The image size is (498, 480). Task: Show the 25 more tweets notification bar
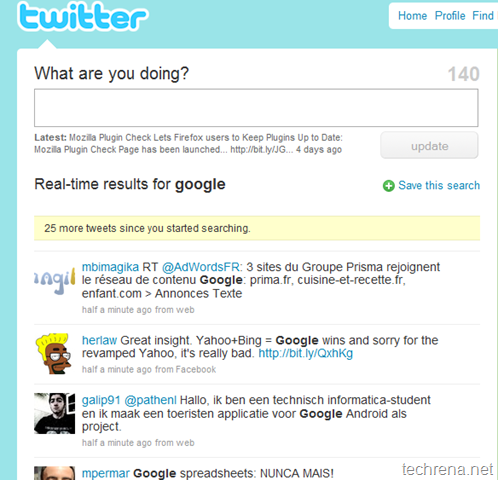pos(257,228)
